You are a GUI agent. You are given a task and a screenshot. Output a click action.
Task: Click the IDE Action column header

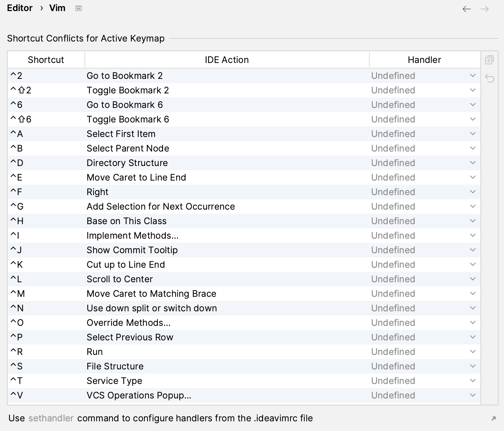[227, 60]
